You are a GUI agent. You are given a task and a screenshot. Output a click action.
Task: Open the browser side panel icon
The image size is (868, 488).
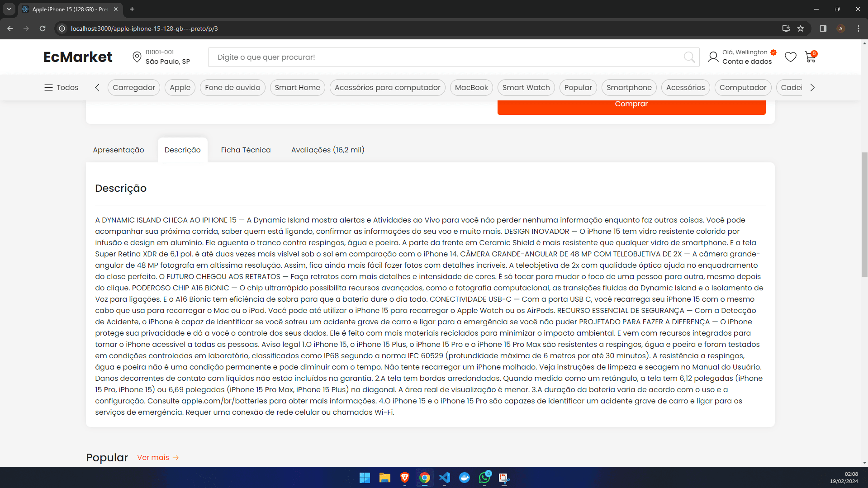point(823,28)
